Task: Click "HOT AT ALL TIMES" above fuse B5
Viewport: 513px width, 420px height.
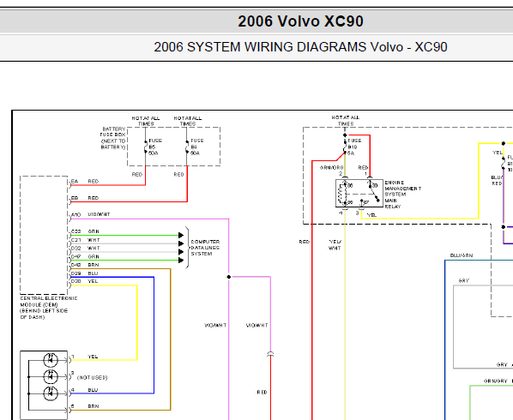Action: (146, 121)
